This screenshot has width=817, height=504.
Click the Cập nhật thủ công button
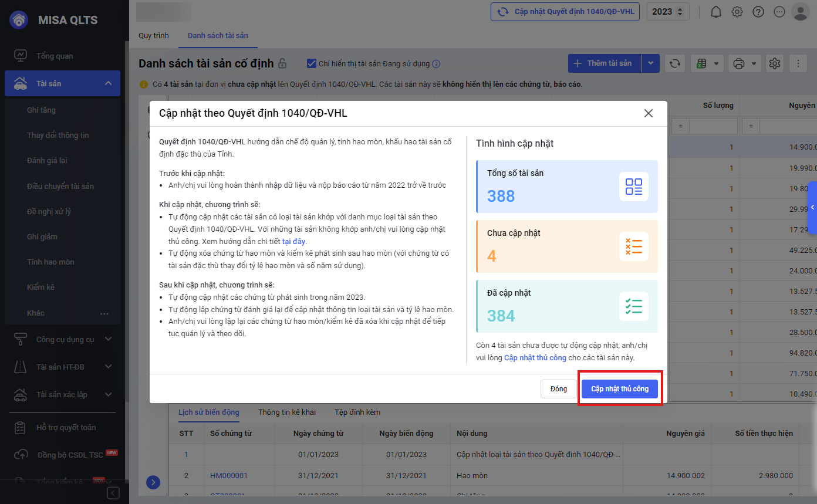pyautogui.click(x=620, y=389)
